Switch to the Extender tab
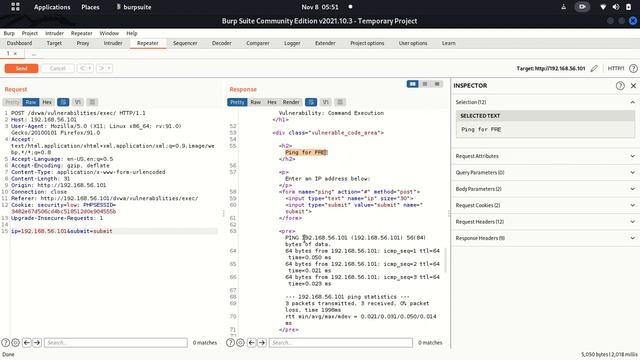640x360 pixels. tap(325, 43)
